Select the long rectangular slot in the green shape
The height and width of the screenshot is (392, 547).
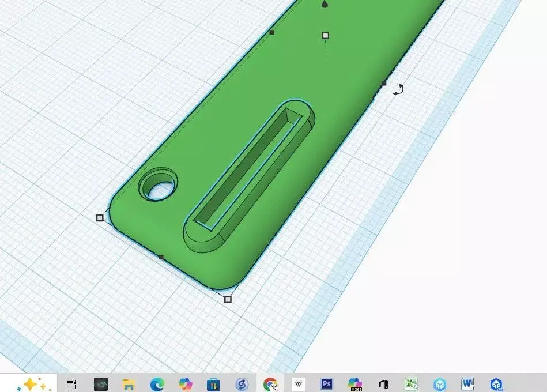coord(248,169)
